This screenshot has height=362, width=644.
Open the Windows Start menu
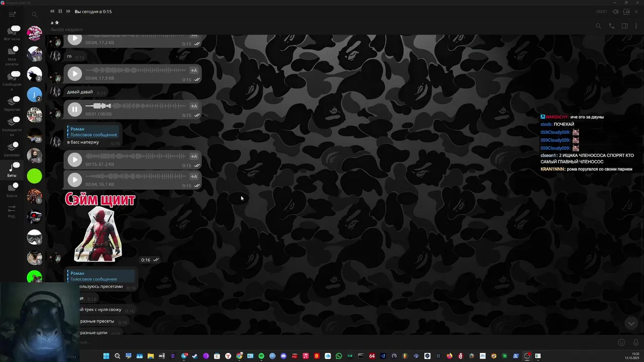(x=106, y=356)
